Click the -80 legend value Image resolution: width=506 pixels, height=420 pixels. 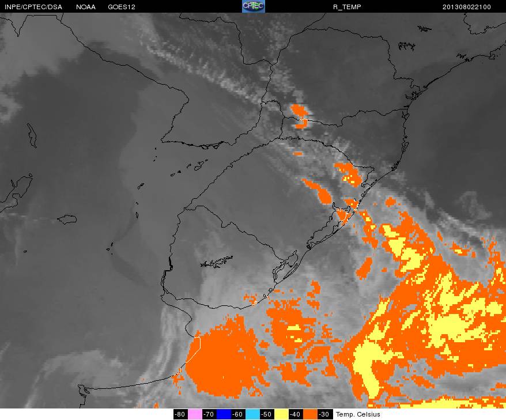[x=180, y=414]
